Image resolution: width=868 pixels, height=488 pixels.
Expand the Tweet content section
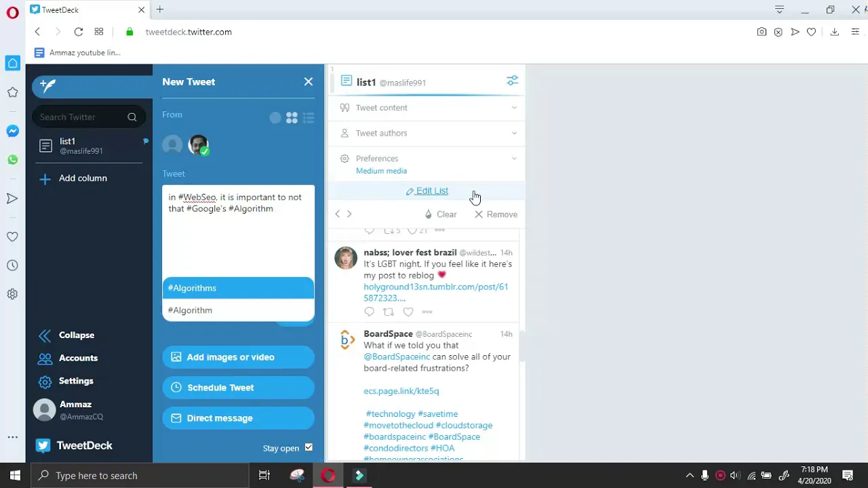(427, 108)
